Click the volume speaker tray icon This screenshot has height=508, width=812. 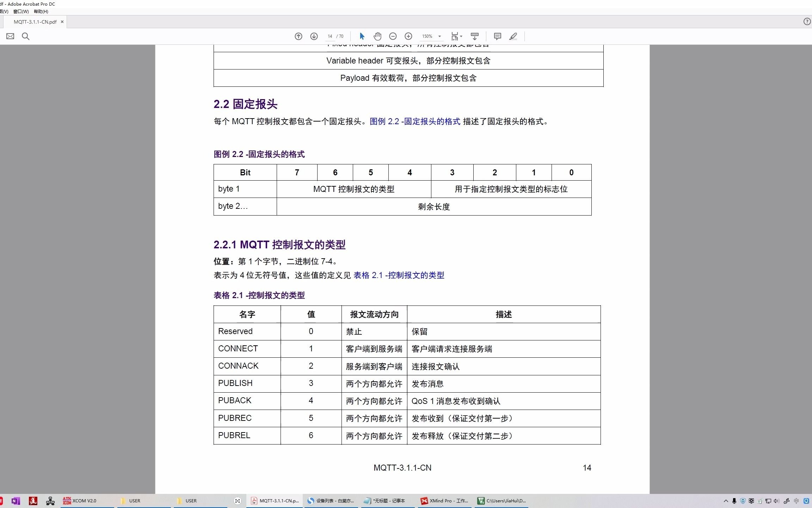click(x=776, y=501)
